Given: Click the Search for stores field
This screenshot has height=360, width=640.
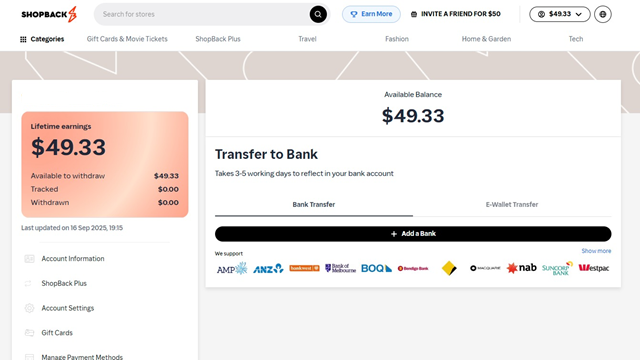Looking at the screenshot, I should pyautogui.click(x=204, y=14).
